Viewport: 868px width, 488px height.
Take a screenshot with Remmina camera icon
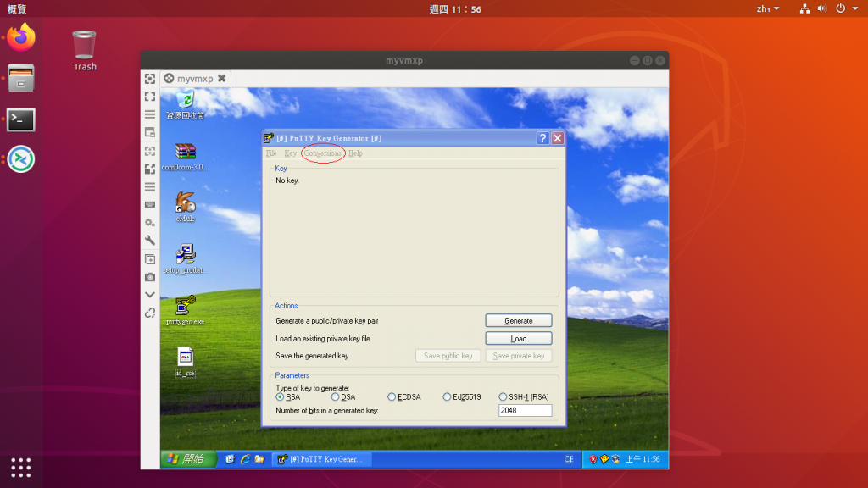coord(150,277)
